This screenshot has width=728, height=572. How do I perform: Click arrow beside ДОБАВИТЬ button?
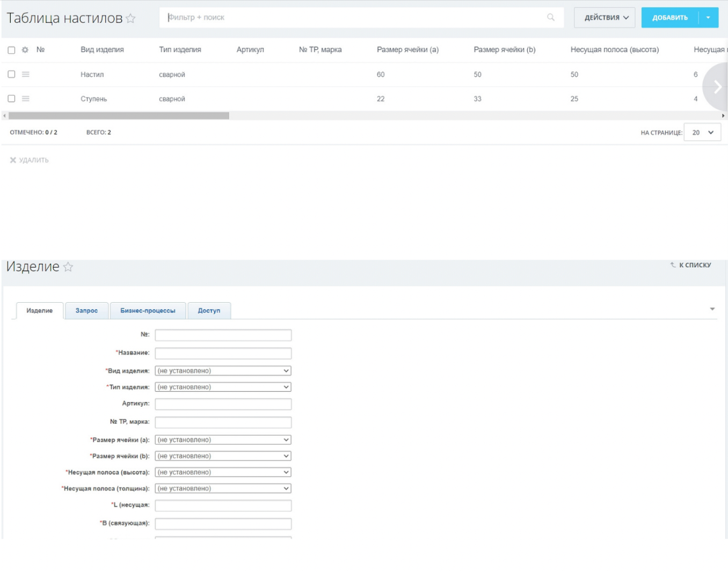coord(708,18)
